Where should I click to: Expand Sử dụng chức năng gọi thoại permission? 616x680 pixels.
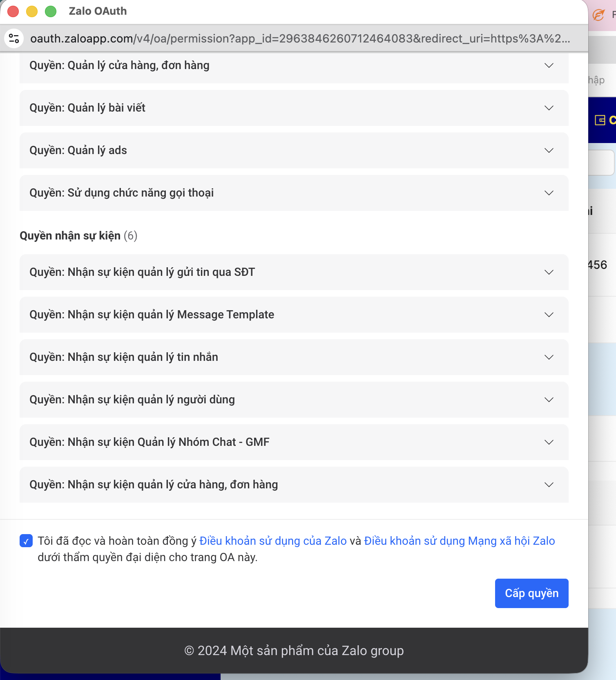click(x=294, y=193)
